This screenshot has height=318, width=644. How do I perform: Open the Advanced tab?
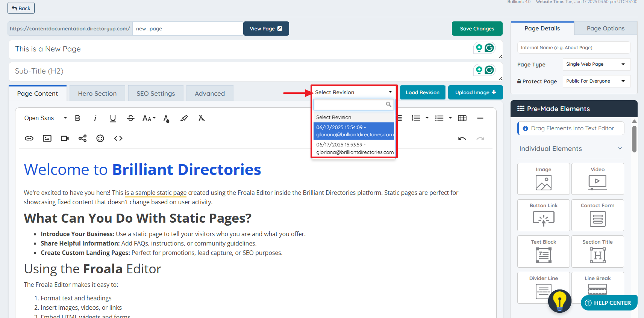point(210,93)
